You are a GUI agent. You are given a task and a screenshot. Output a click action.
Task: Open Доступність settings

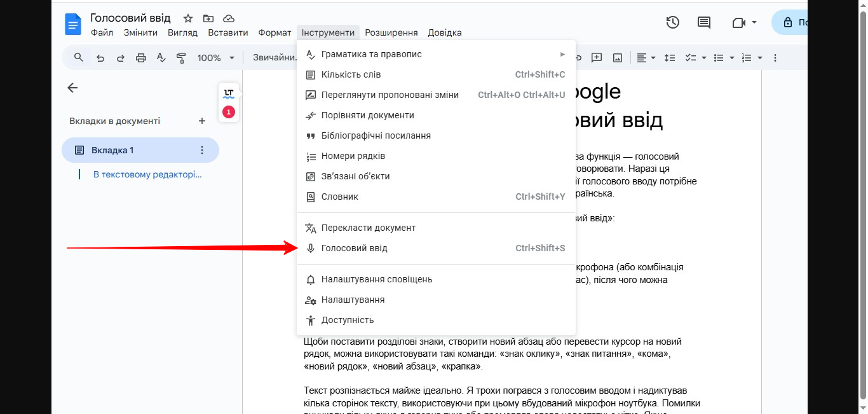pos(436,320)
